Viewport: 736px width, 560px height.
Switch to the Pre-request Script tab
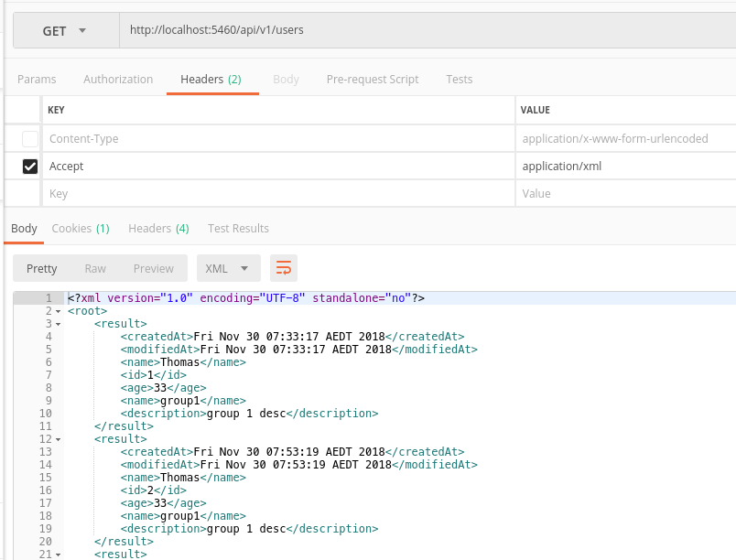click(373, 80)
